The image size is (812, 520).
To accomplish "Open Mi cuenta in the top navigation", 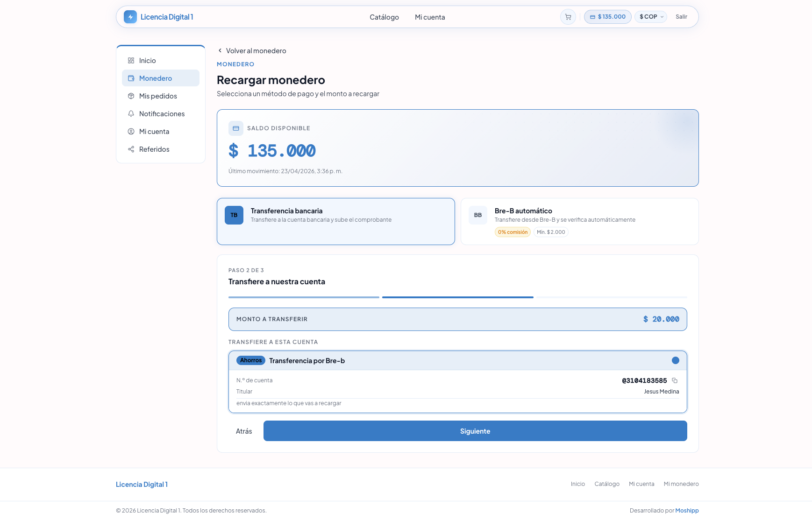I will click(430, 17).
